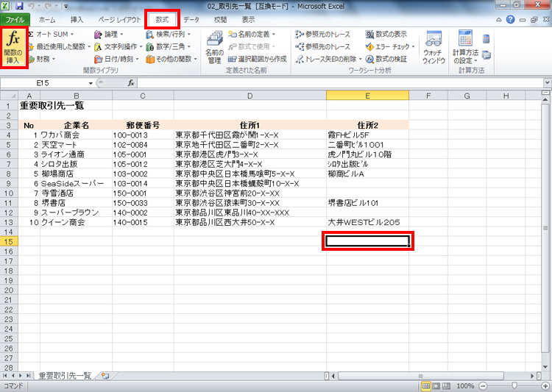Click the vertical scrollbar
The width and height of the screenshot is (552, 392).
[x=545, y=228]
